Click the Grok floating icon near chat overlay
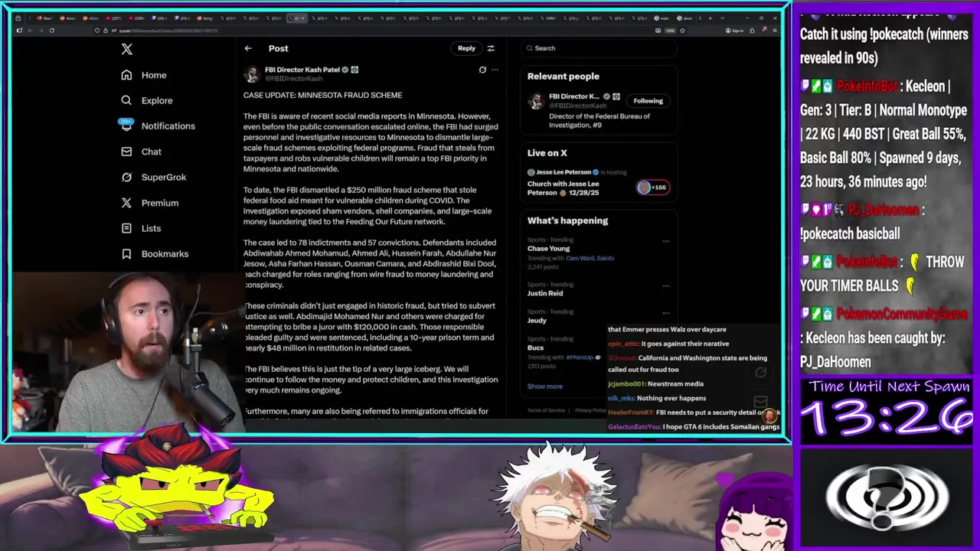 pyautogui.click(x=760, y=373)
